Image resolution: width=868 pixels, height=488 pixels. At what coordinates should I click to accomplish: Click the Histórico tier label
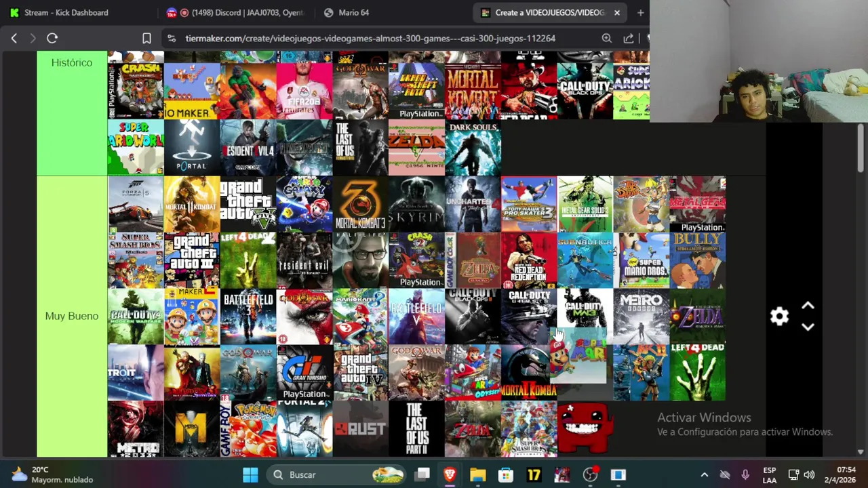coord(72,62)
